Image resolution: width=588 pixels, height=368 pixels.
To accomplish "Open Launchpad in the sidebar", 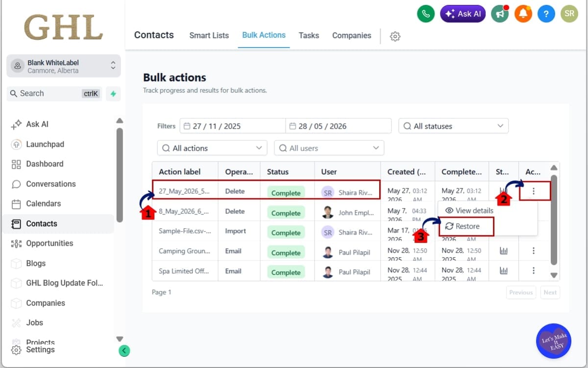I will (45, 144).
